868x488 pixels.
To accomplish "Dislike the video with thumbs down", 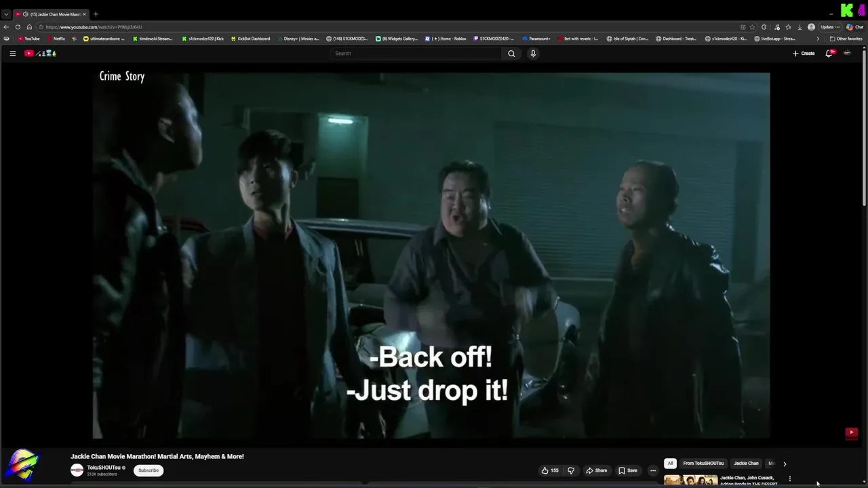I will click(571, 470).
